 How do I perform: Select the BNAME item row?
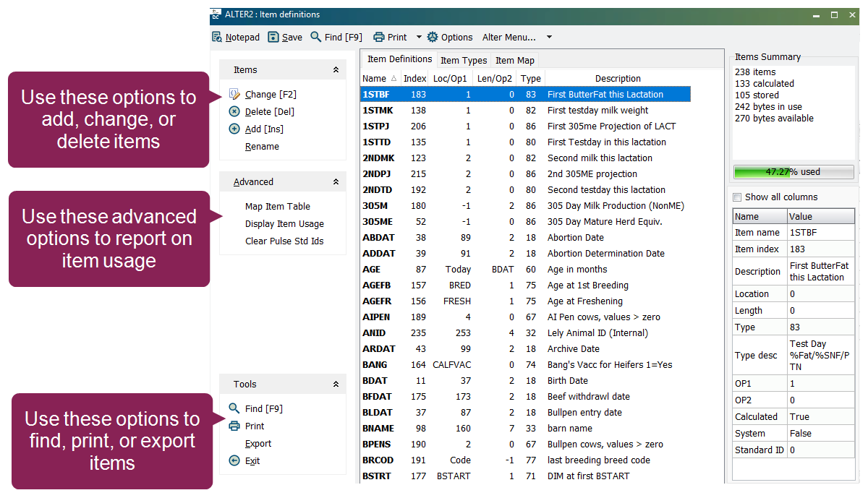pyautogui.click(x=526, y=428)
